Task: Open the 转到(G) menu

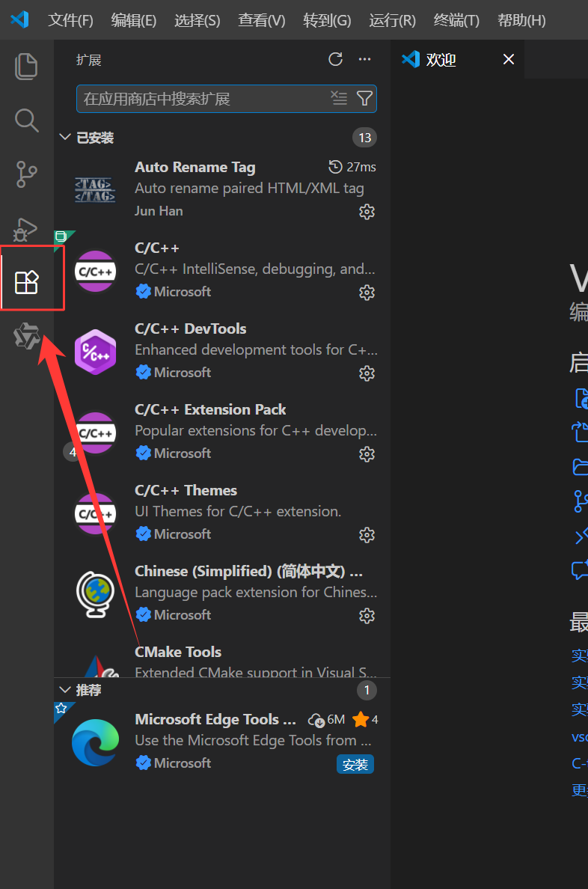Action: (327, 20)
